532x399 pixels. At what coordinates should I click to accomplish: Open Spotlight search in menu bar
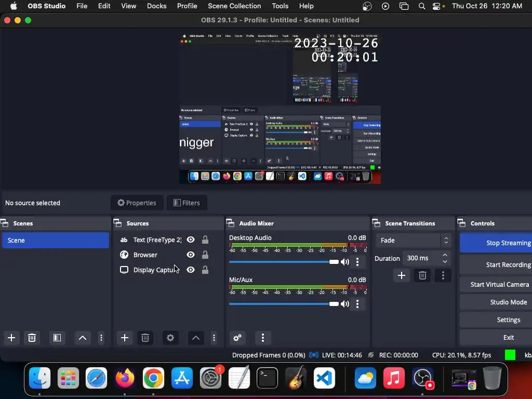pyautogui.click(x=422, y=6)
